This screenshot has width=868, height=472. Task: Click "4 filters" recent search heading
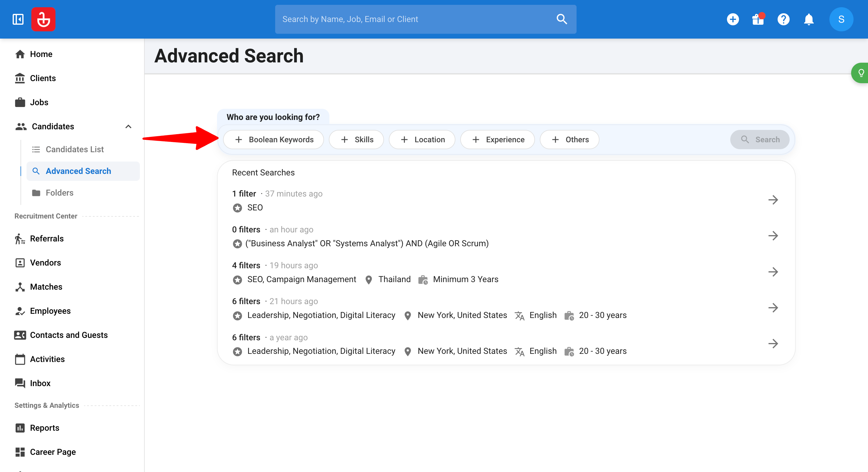[246, 266]
